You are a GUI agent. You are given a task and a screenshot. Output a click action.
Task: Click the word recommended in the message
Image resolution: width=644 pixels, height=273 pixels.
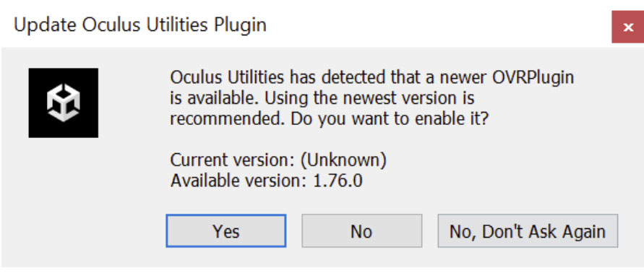(228, 119)
